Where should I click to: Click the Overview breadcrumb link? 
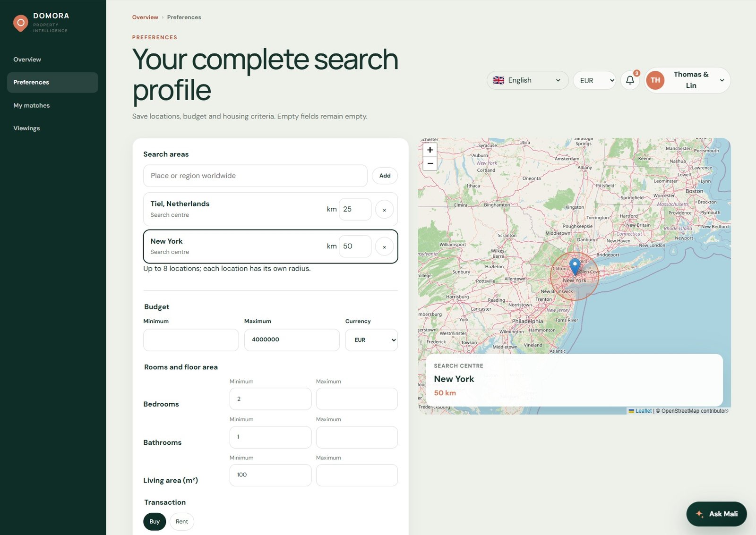point(145,17)
